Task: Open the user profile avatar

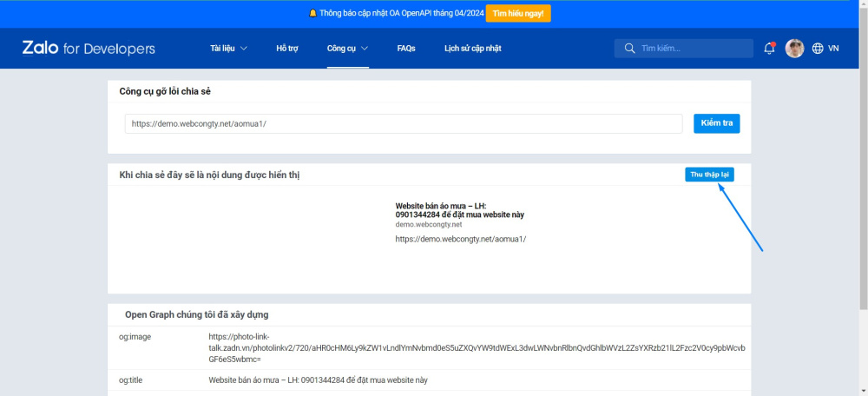Action: point(794,49)
